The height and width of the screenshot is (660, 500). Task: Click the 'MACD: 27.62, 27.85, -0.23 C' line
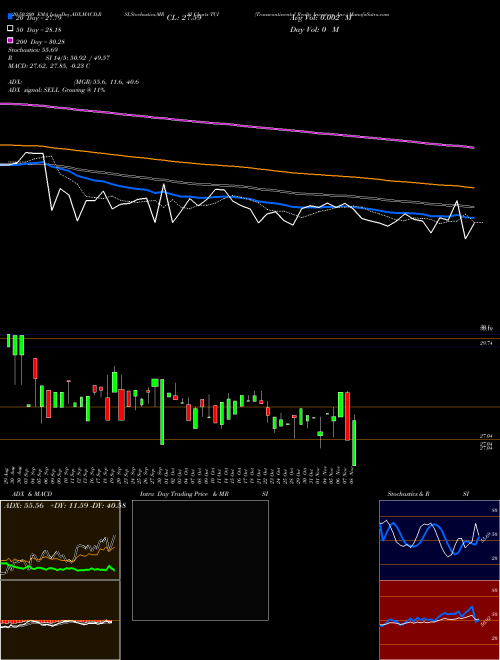point(49,66)
